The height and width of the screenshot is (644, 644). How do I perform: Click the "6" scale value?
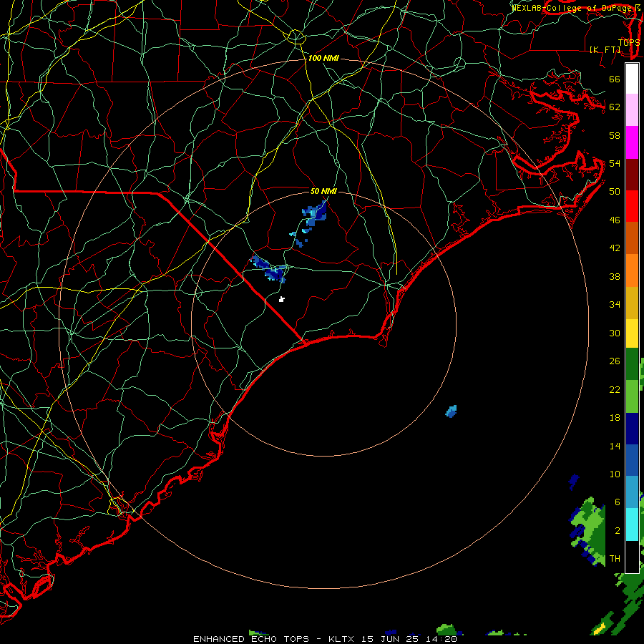point(617,502)
